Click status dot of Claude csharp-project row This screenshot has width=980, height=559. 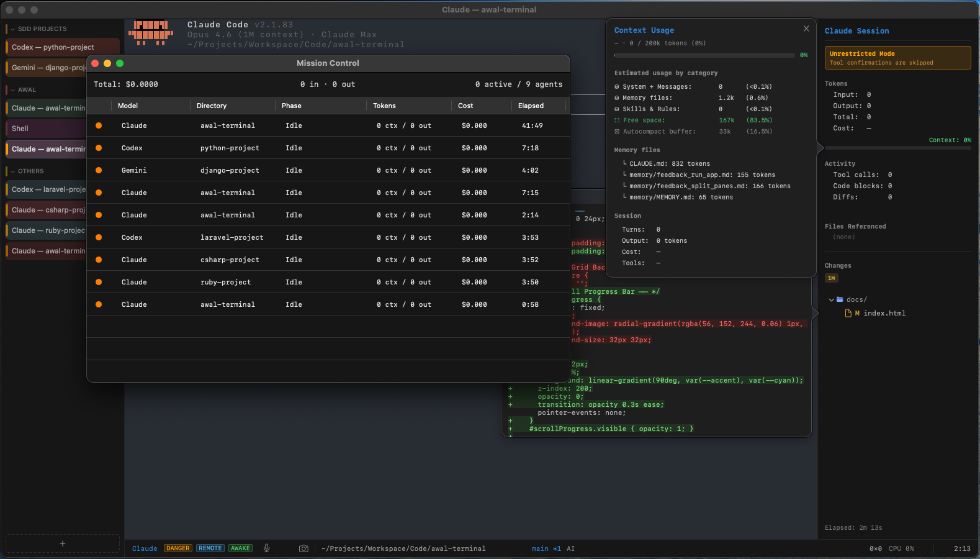pos(99,260)
